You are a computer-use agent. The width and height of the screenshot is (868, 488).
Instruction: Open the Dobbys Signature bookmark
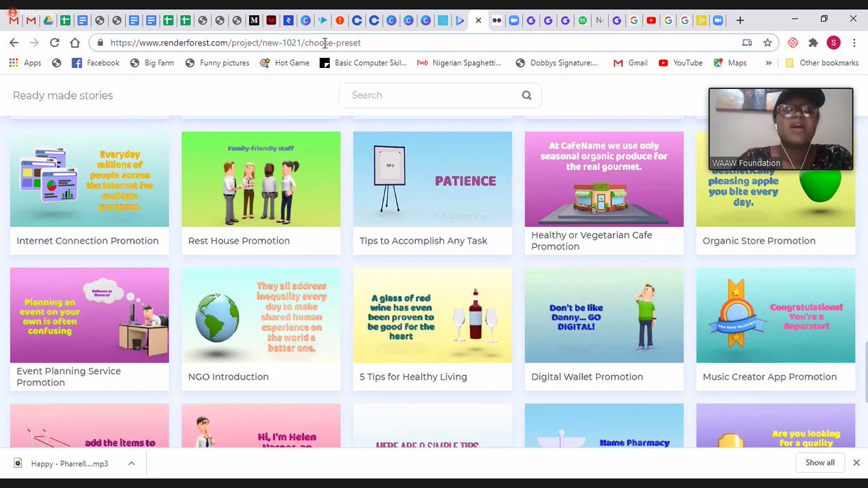557,63
